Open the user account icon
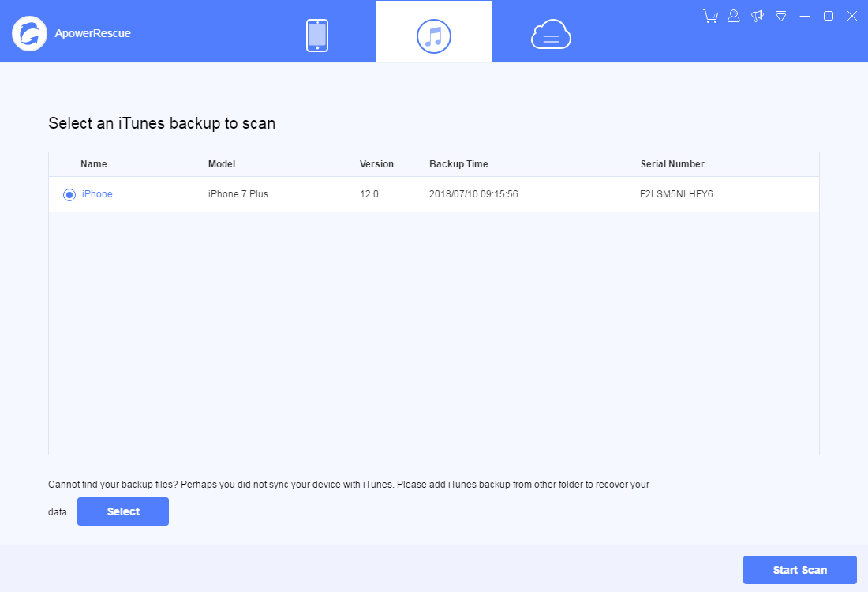 coord(734,16)
